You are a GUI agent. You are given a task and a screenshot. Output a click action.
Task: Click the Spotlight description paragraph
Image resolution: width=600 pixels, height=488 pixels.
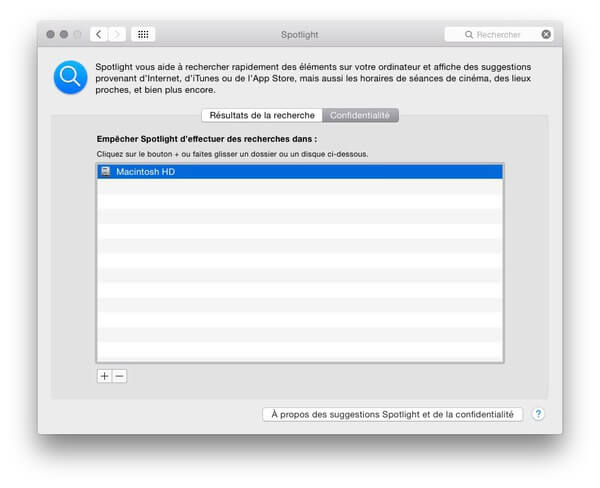click(313, 78)
